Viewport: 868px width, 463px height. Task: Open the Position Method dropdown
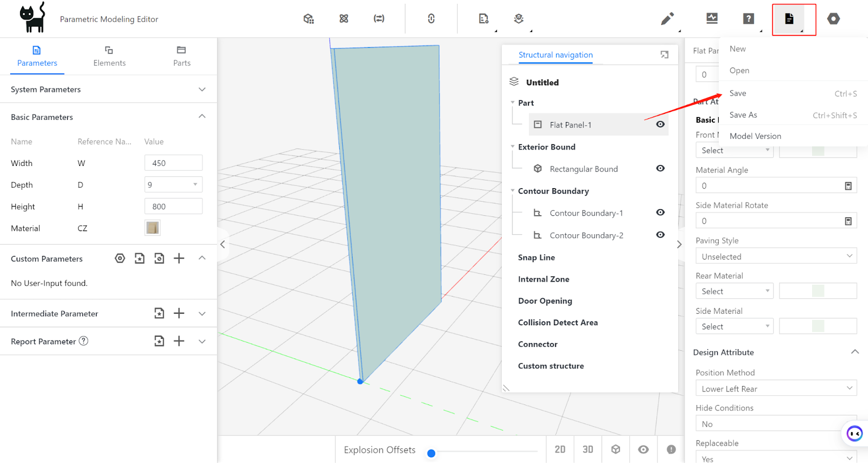776,389
